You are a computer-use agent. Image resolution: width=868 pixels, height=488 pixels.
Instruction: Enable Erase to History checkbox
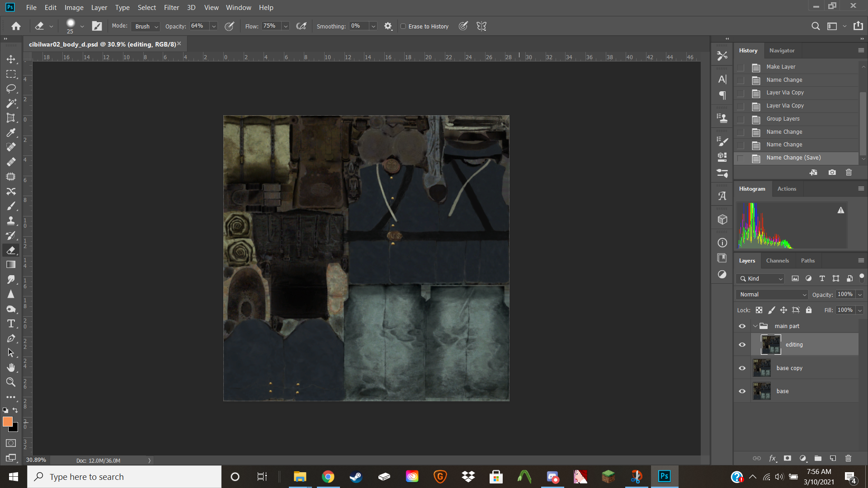403,26
